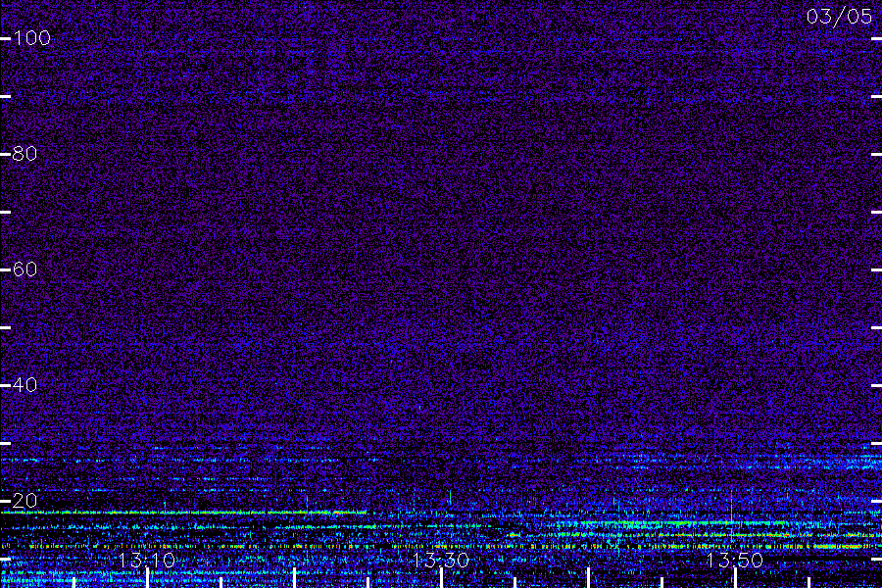Click the 03/05 date label
882x588 pixels.
[839, 17]
